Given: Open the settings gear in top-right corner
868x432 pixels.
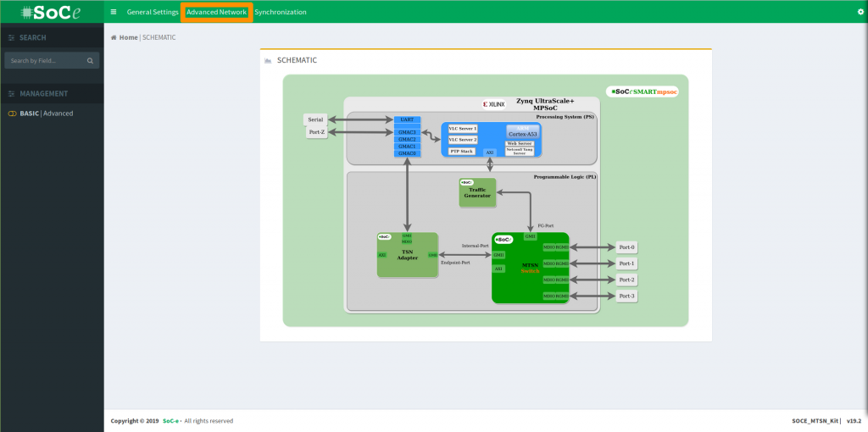Looking at the screenshot, I should point(860,12).
